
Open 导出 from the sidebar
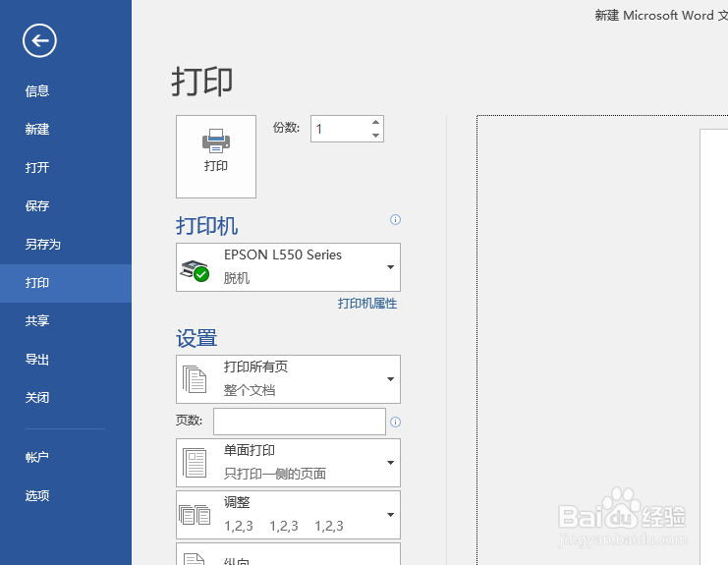(37, 360)
